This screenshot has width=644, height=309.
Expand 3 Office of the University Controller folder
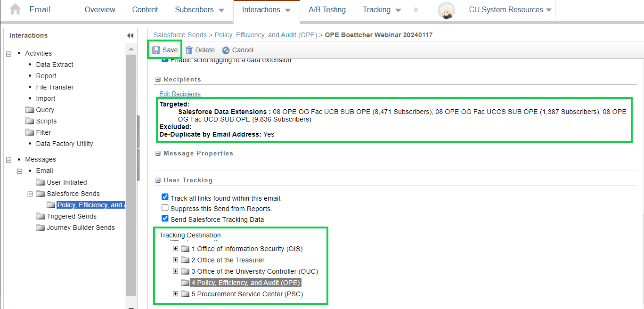click(x=176, y=271)
